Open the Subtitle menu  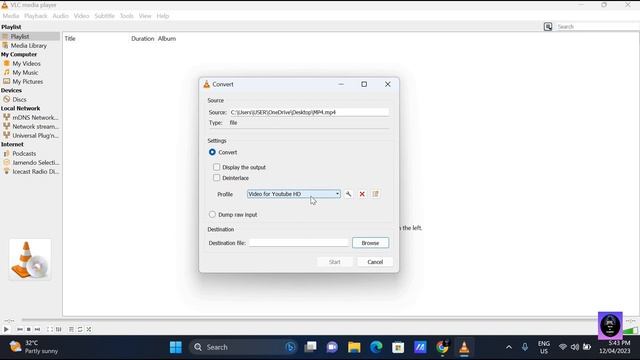104,16
